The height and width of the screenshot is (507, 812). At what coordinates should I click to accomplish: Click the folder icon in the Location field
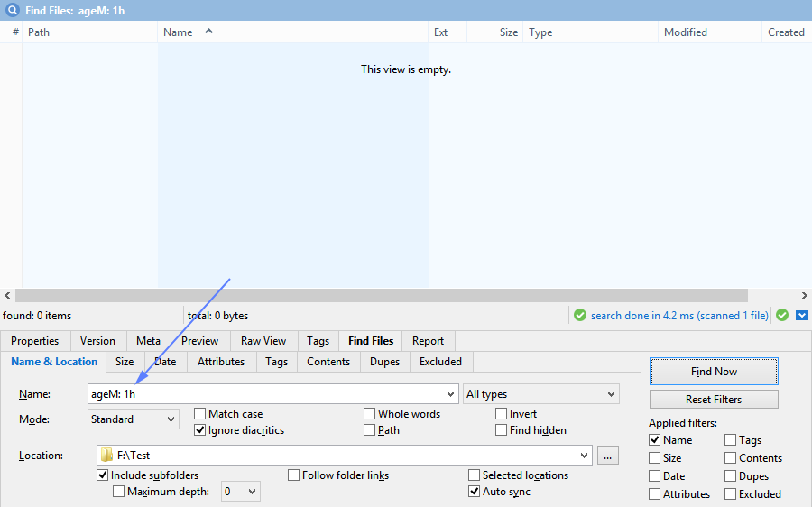[106, 456]
